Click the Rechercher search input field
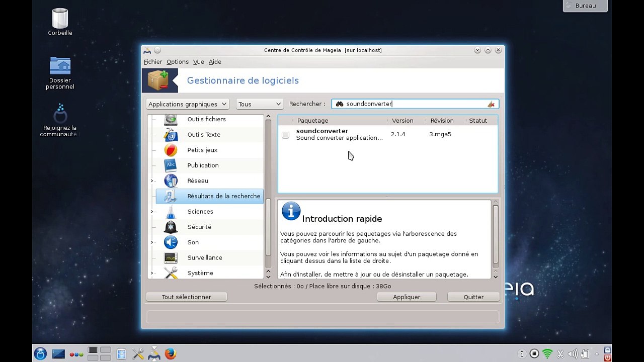The image size is (644, 362). click(x=415, y=104)
